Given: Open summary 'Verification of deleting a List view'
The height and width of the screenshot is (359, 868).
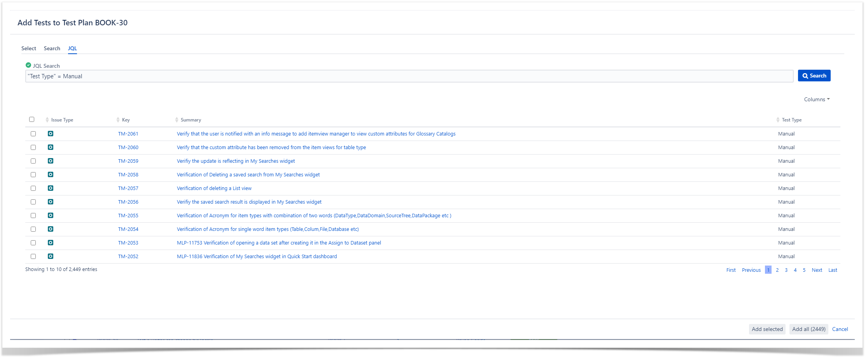Looking at the screenshot, I should tap(214, 188).
